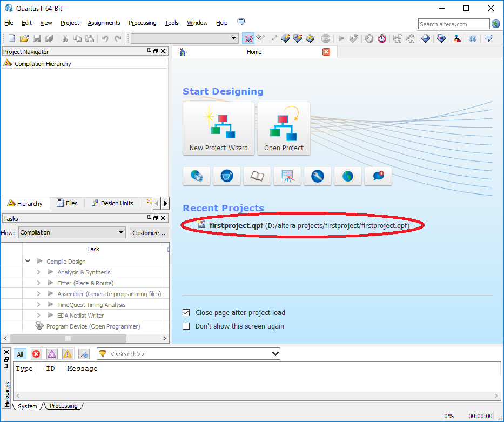Click the chat notification bubble icon button
The width and height of the screenshot is (504, 422).
click(x=378, y=176)
